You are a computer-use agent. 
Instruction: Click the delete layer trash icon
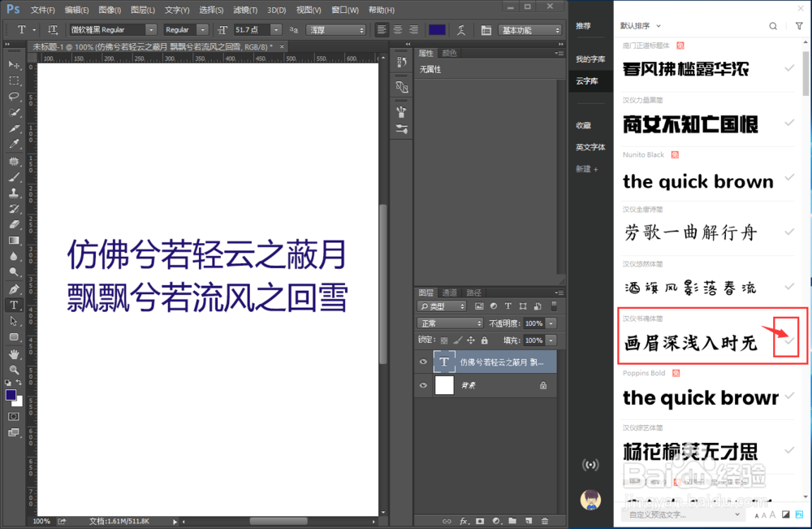pos(545,521)
